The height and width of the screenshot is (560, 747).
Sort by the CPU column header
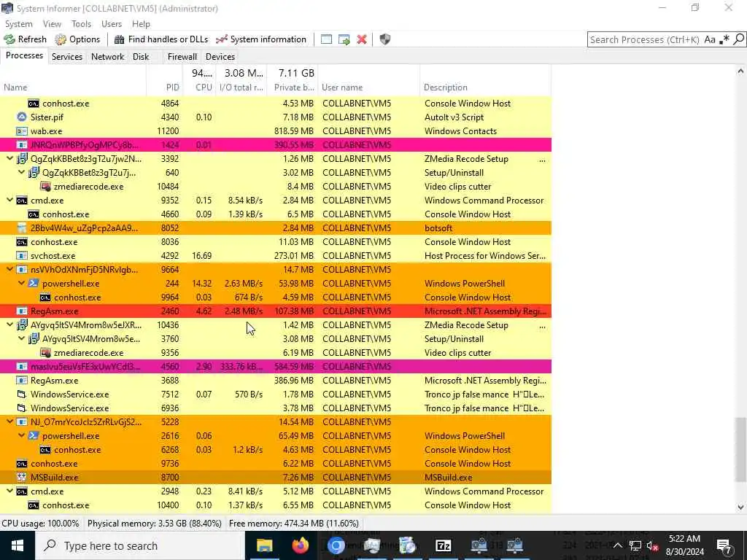(x=200, y=87)
